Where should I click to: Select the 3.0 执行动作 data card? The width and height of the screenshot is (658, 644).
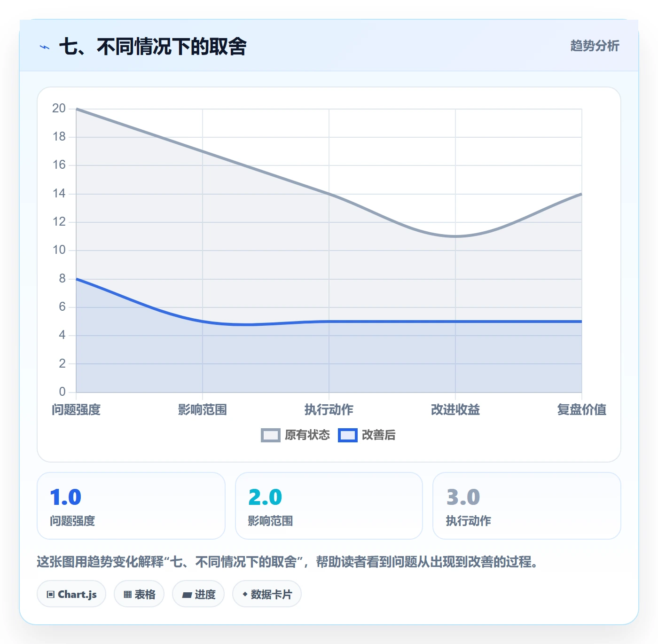(527, 506)
